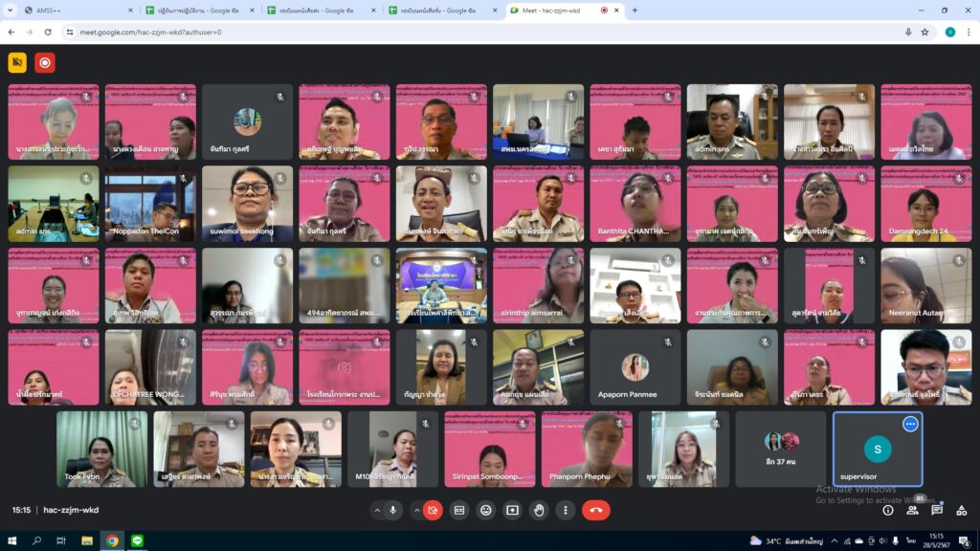980x551 pixels.
Task: Toggle the microphone button in Meet controls
Action: pyautogui.click(x=392, y=511)
